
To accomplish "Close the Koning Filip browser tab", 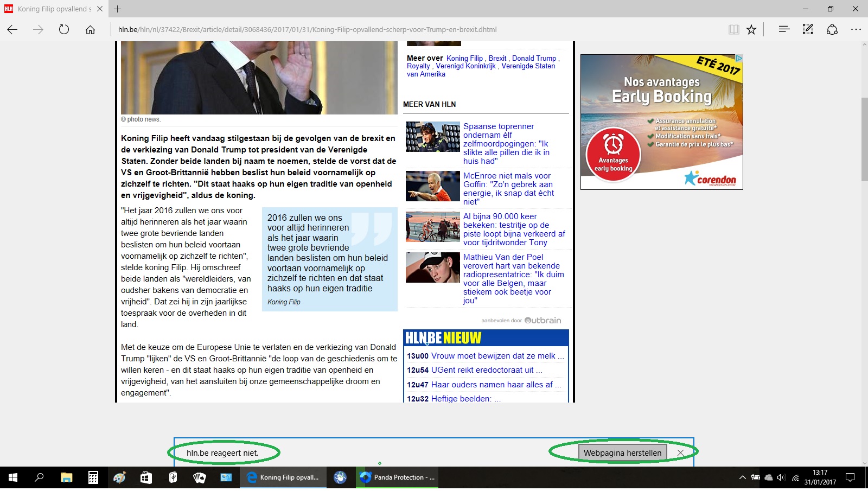I will coord(100,9).
